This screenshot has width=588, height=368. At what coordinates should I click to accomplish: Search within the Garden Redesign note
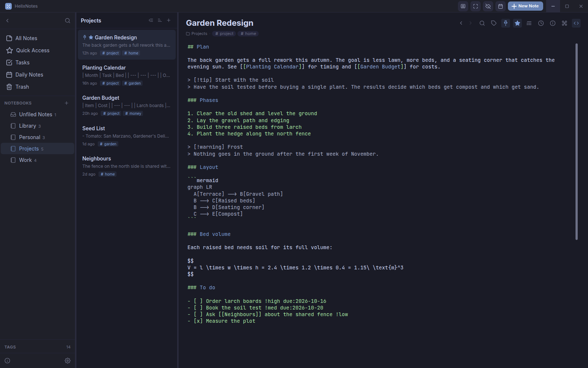click(x=482, y=23)
